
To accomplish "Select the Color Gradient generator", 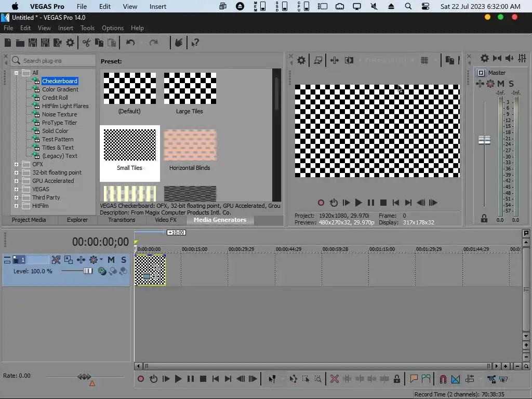I will (60, 89).
